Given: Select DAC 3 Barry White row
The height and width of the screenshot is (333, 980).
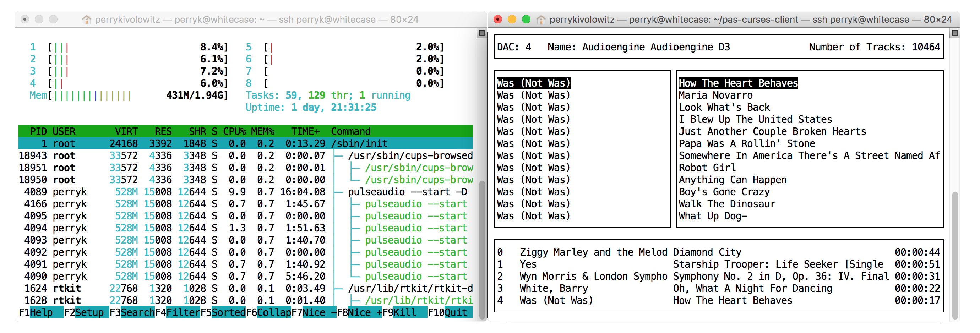Looking at the screenshot, I should pos(719,289).
